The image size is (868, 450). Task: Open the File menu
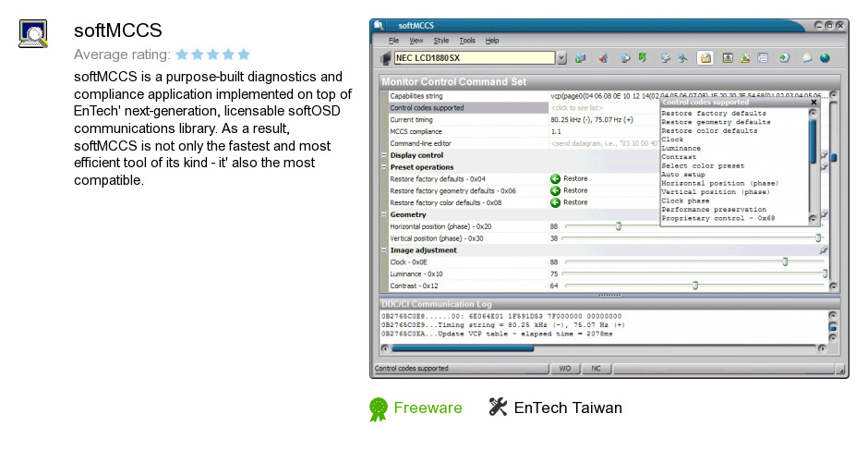click(393, 41)
